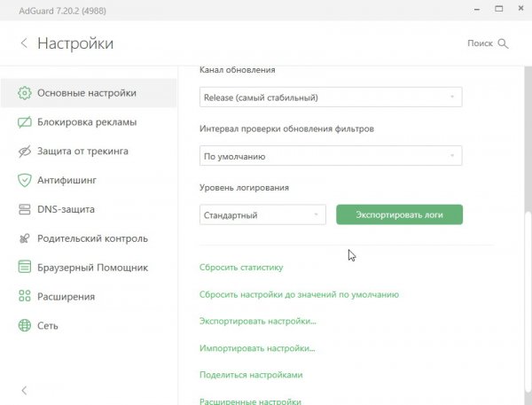The image size is (532, 405).
Task: Select Расширения in the sidebar
Action: point(89,297)
